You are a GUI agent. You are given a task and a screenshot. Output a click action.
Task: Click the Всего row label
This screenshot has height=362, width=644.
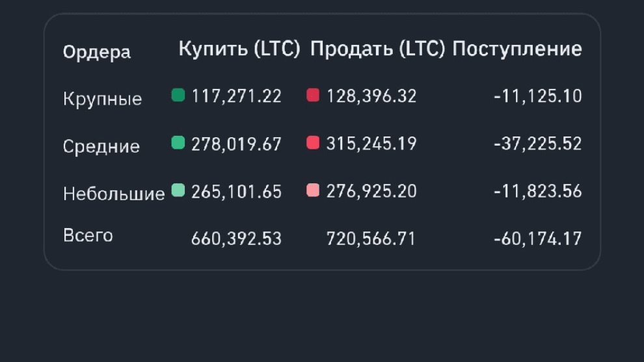88,235
